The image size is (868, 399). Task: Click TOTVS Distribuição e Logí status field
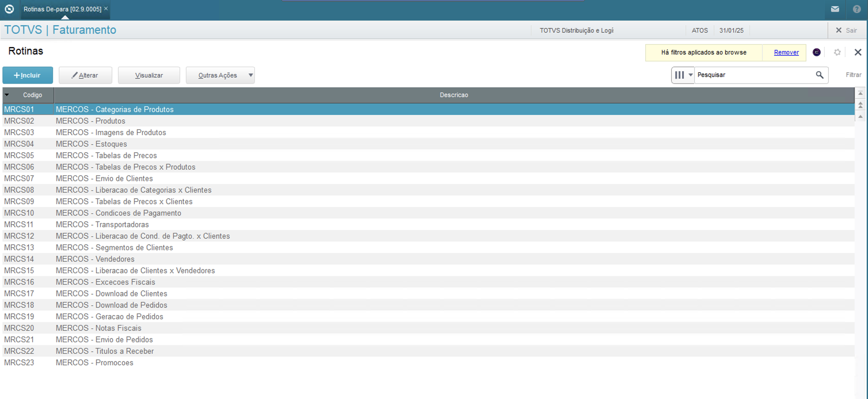tap(577, 30)
